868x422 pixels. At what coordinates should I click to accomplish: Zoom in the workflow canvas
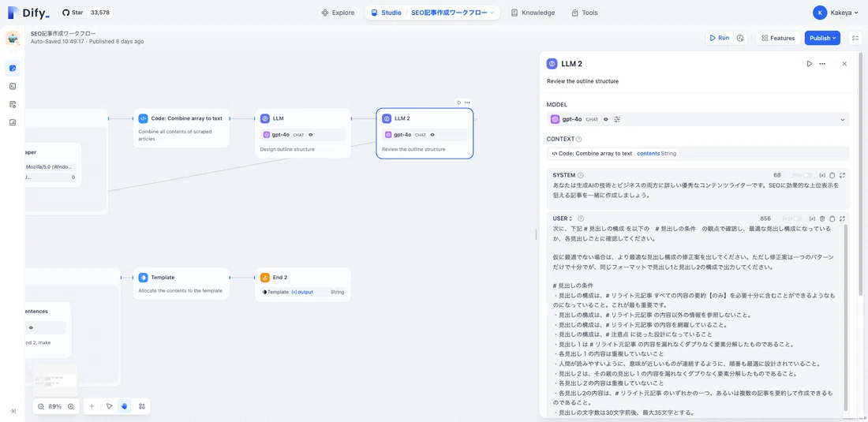click(71, 406)
